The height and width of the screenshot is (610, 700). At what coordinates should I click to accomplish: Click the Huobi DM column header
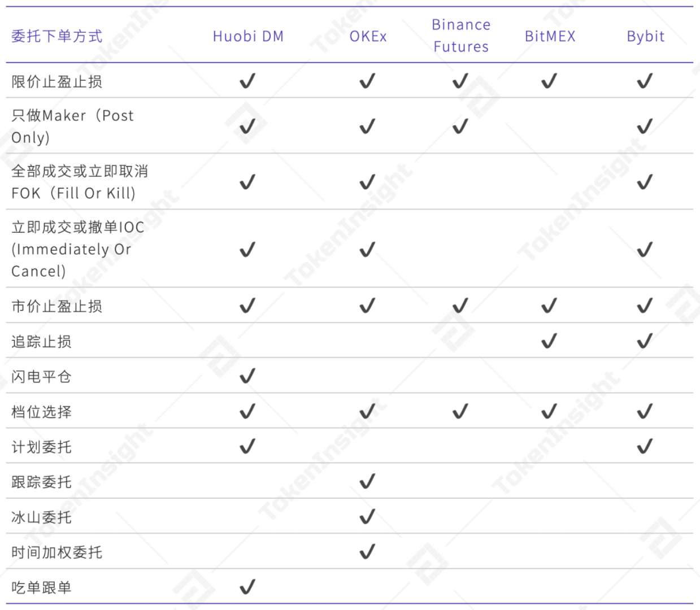(248, 36)
